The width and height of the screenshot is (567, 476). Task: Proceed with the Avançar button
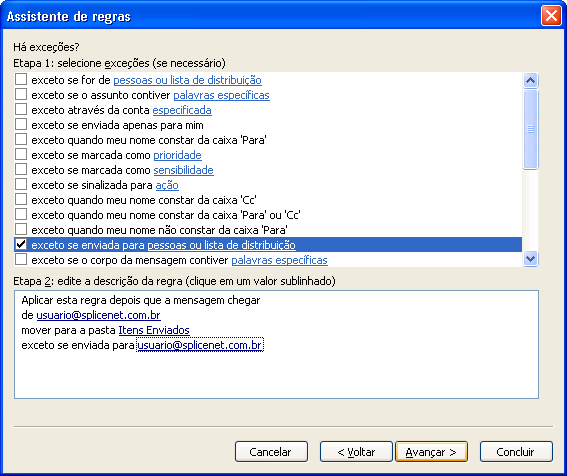pos(431,451)
